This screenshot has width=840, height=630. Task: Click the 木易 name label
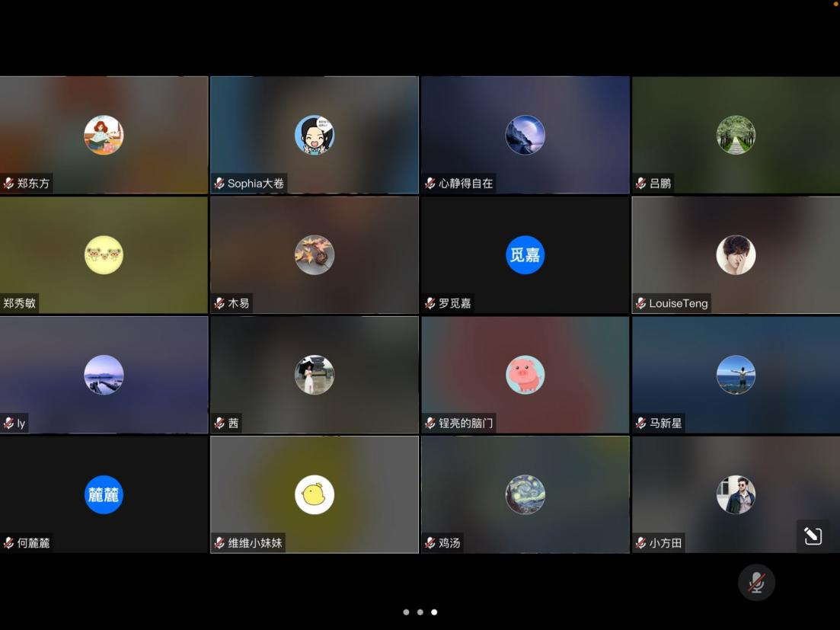coord(238,303)
